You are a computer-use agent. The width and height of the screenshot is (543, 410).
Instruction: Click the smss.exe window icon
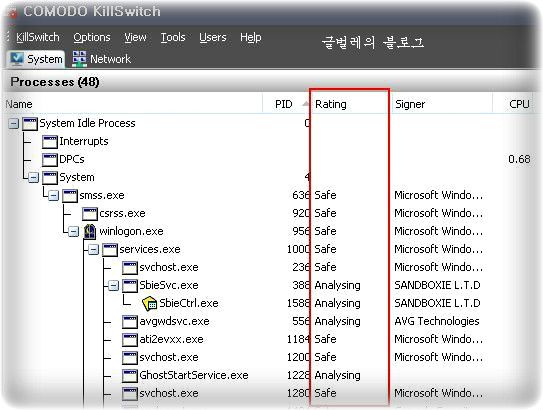(x=70, y=195)
